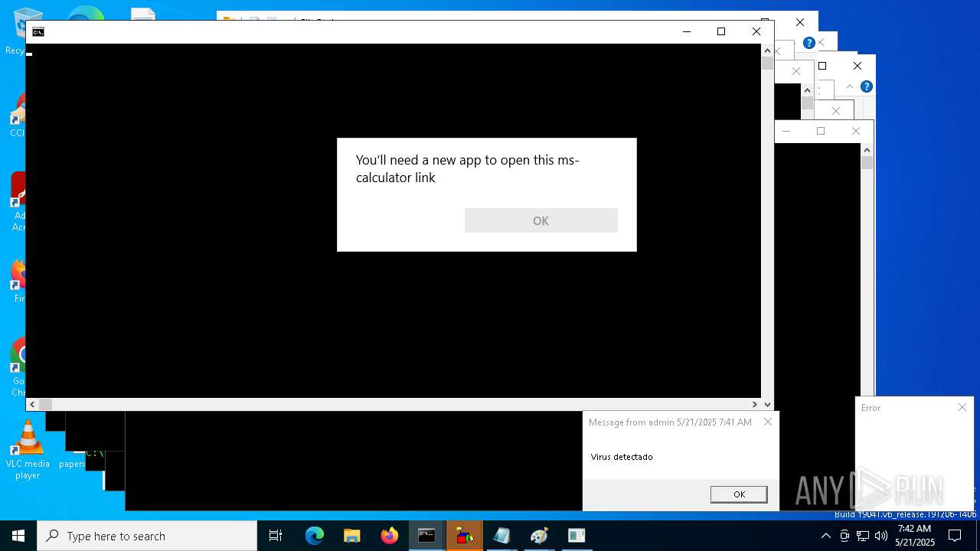
Task: Click the front console's horizontal scrollbar thumb
Action: pyautogui.click(x=45, y=404)
